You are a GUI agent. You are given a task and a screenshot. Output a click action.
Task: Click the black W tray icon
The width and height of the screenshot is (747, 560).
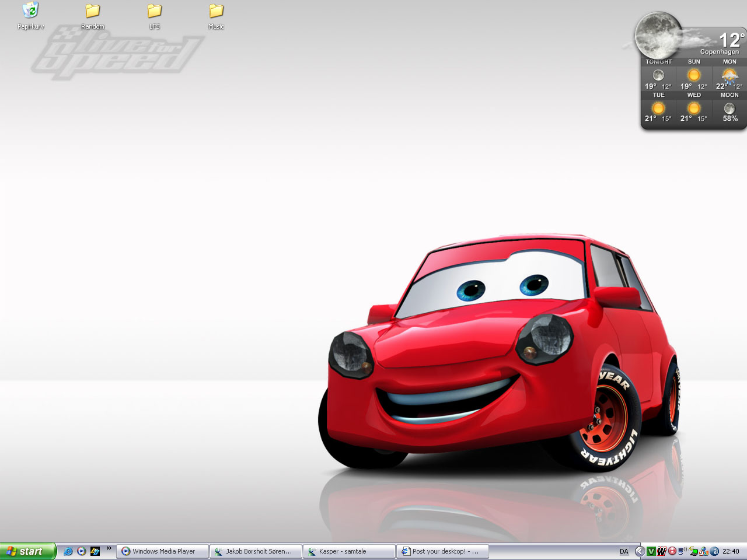tap(662, 551)
